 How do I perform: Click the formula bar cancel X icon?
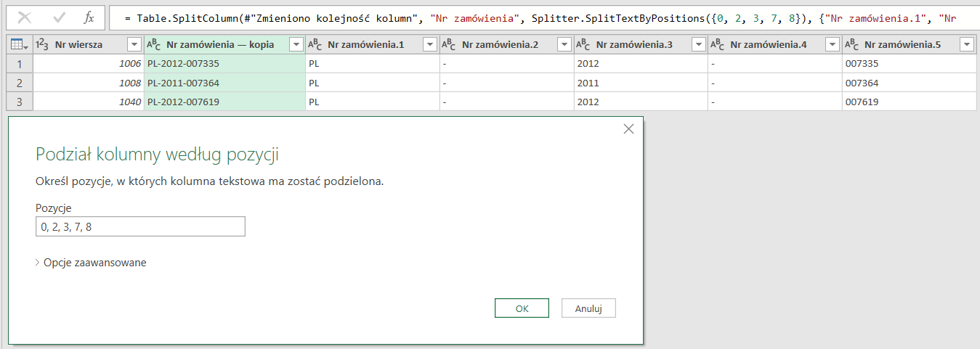[x=24, y=17]
